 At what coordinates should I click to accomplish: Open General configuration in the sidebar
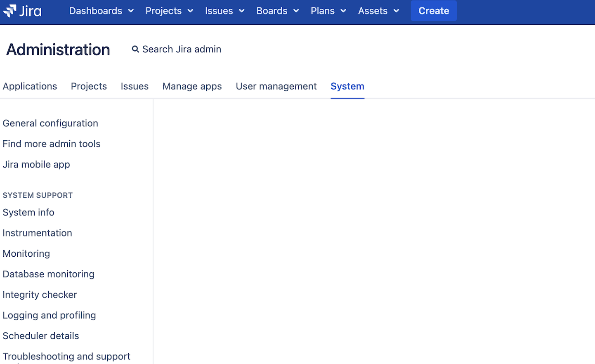50,123
